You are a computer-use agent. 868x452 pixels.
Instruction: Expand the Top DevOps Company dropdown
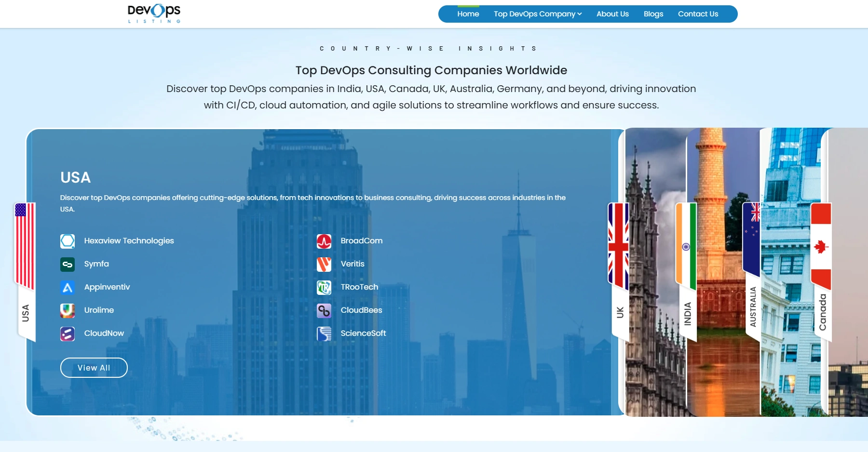[538, 14]
